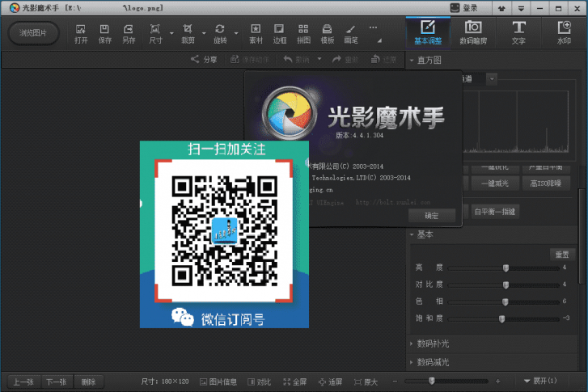The width and height of the screenshot is (588, 392).
Task: View 图片信息 image info
Action: [218, 381]
